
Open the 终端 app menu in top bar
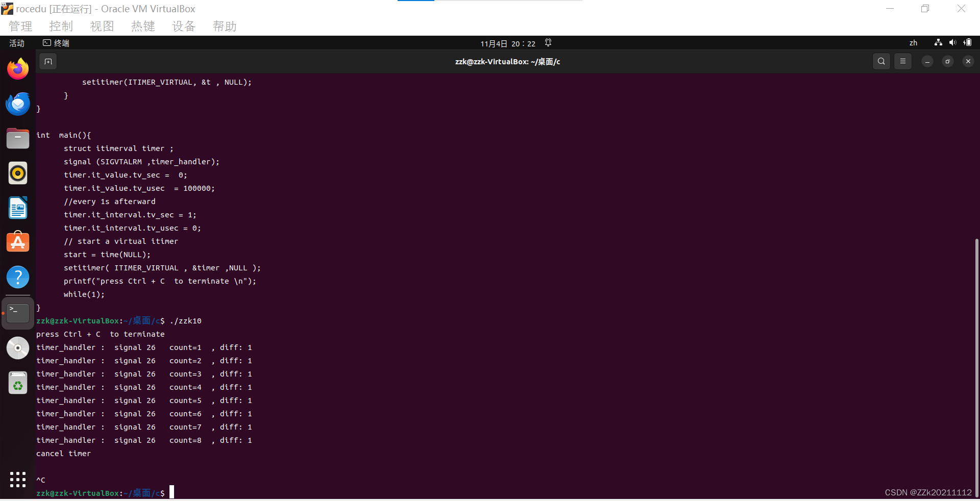pos(56,43)
